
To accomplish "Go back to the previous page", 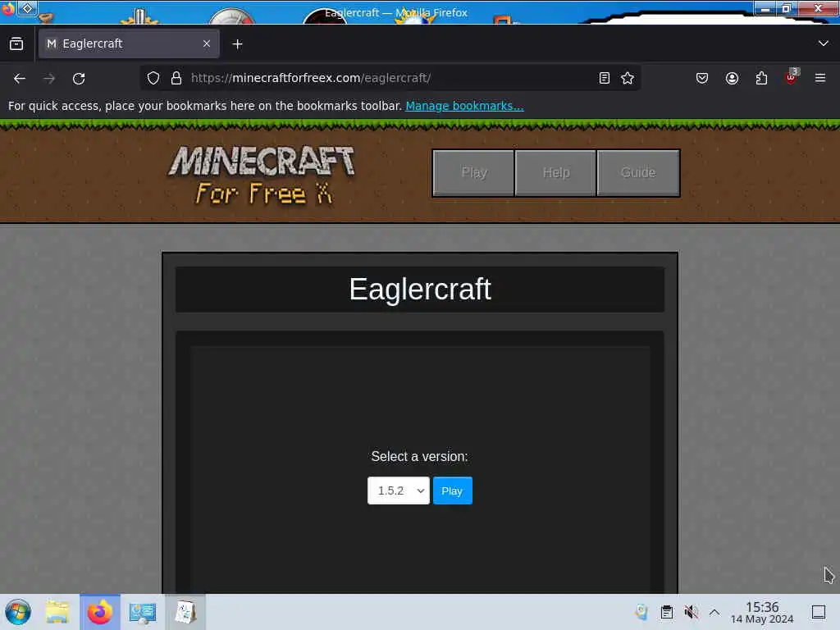I will (x=20, y=78).
